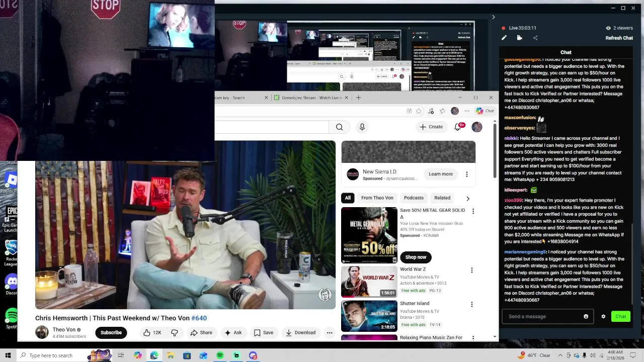Screen dimensions: 644x362
Task: Open Theo Von channel name
Action: [64, 330]
